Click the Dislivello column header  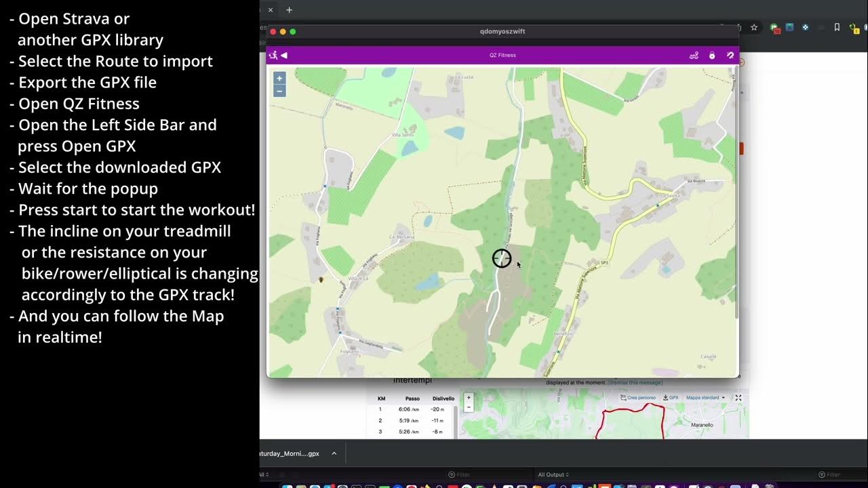443,399
